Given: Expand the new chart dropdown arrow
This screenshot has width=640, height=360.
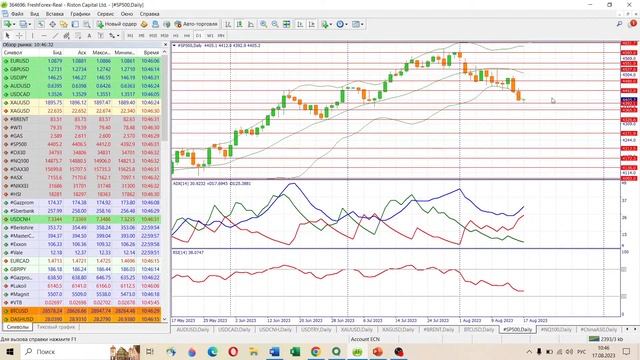Looking at the screenshot, I should click(14, 24).
